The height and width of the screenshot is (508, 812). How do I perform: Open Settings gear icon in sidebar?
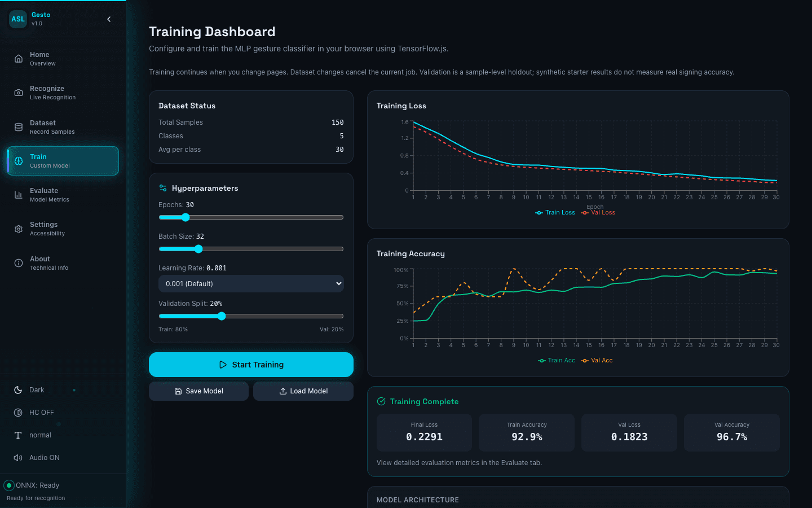(x=19, y=229)
